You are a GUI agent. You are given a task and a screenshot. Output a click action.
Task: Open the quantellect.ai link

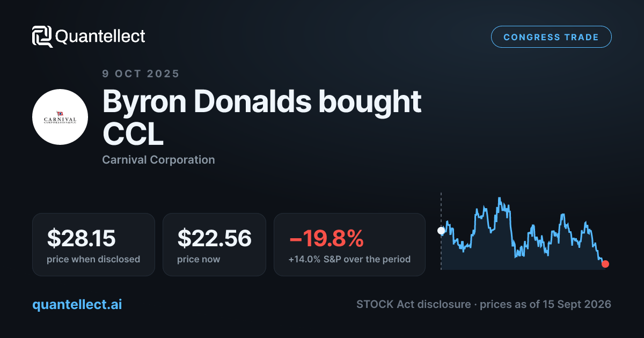pos(77,305)
